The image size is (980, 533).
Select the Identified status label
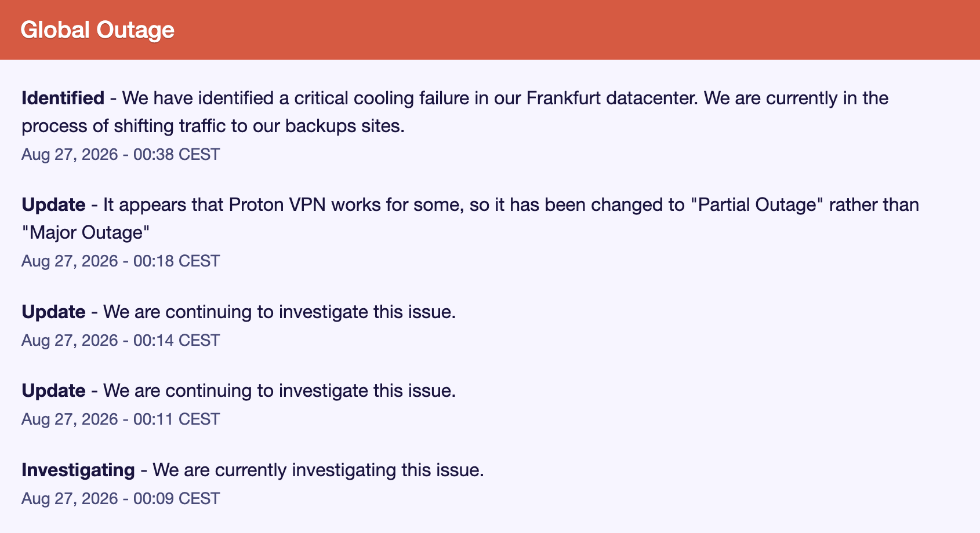pos(63,98)
